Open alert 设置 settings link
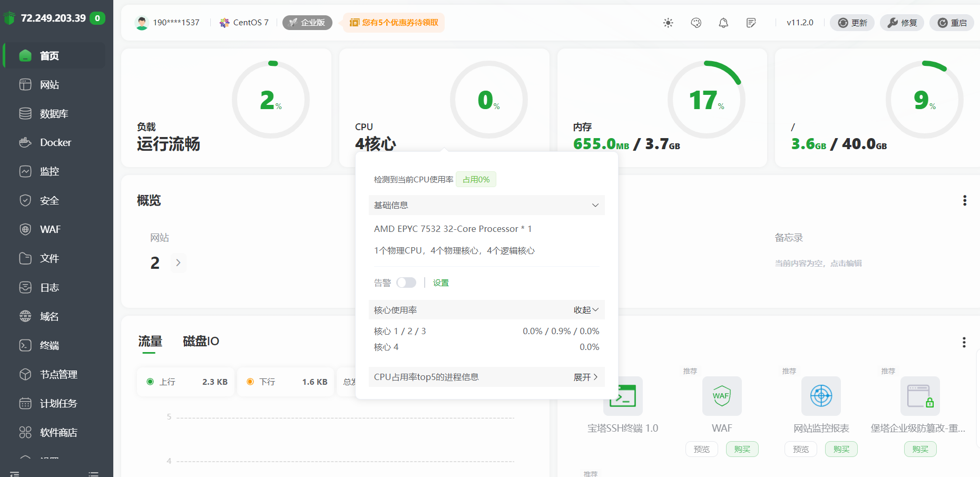 [x=440, y=283]
